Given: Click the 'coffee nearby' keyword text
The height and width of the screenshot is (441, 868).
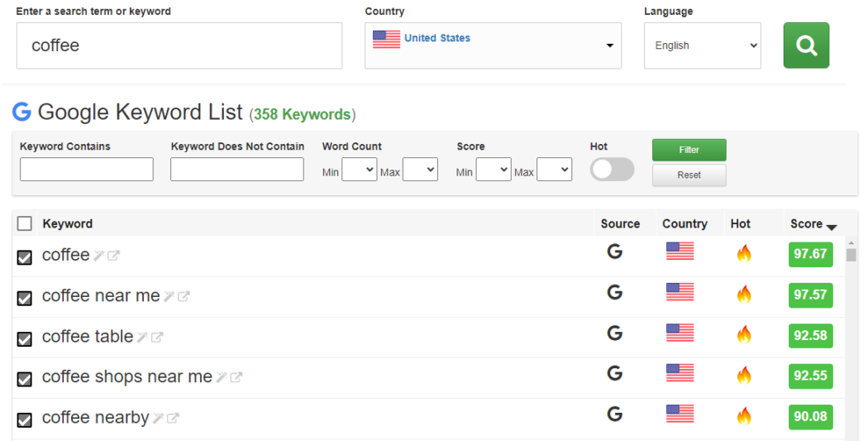Looking at the screenshot, I should [x=96, y=417].
